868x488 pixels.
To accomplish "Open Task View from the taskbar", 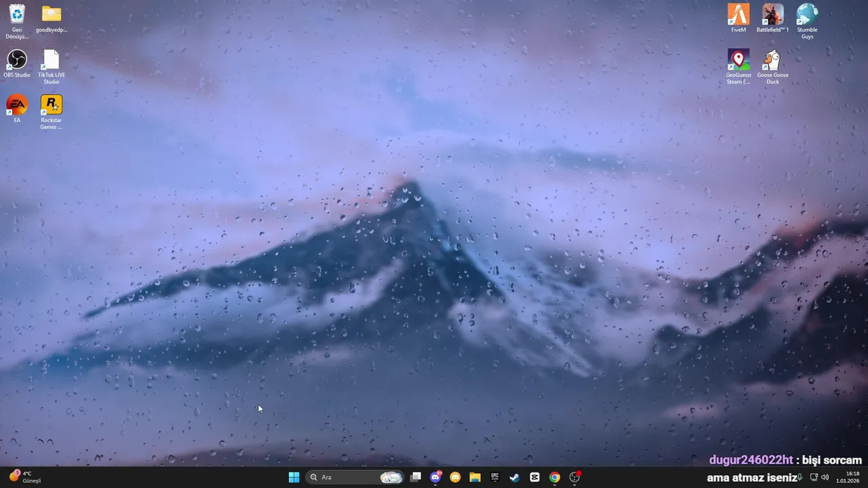I will [x=416, y=477].
